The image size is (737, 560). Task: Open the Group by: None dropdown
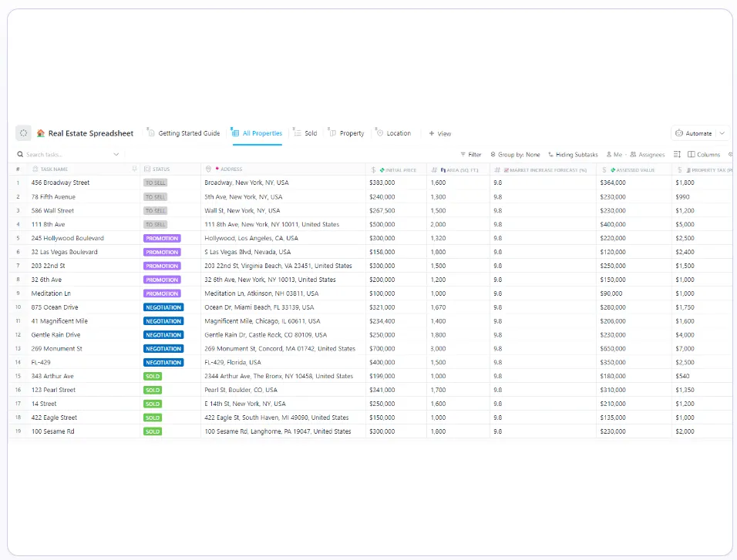(515, 155)
